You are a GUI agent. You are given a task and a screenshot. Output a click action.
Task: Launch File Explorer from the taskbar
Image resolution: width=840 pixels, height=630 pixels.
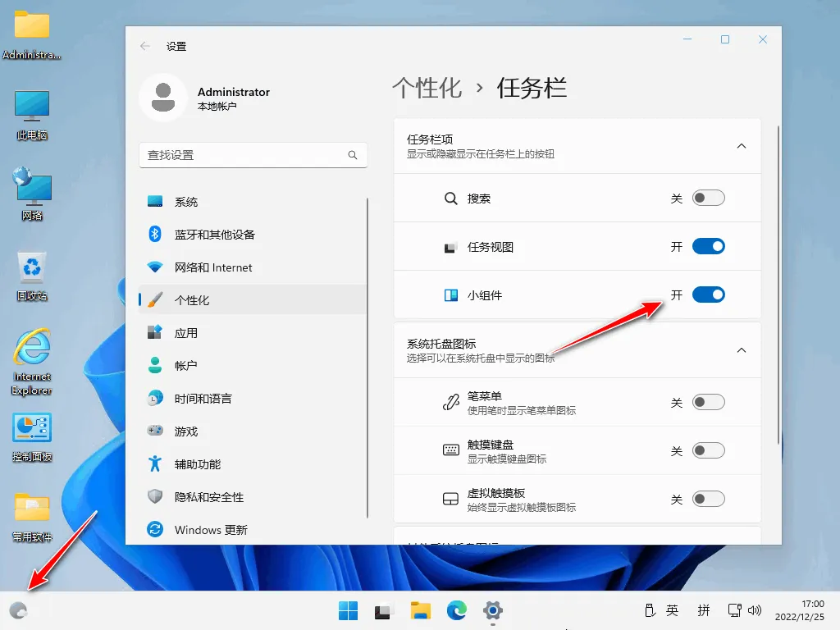click(x=421, y=610)
